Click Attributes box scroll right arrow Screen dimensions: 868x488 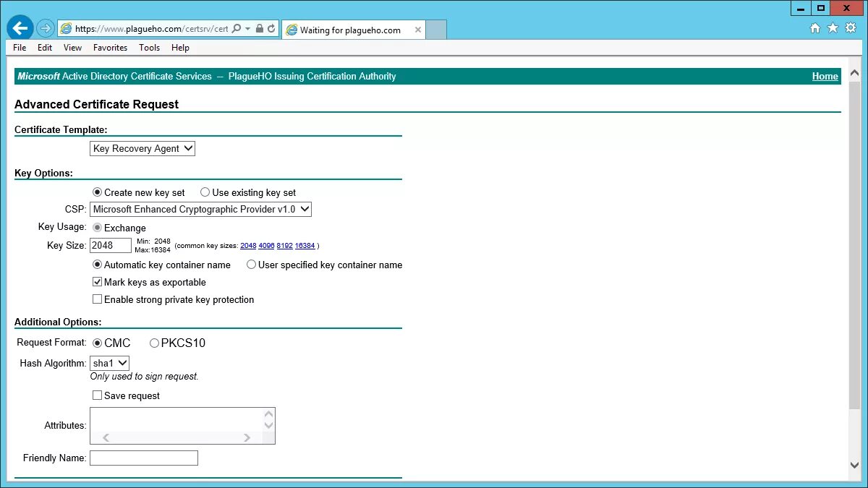[247, 437]
